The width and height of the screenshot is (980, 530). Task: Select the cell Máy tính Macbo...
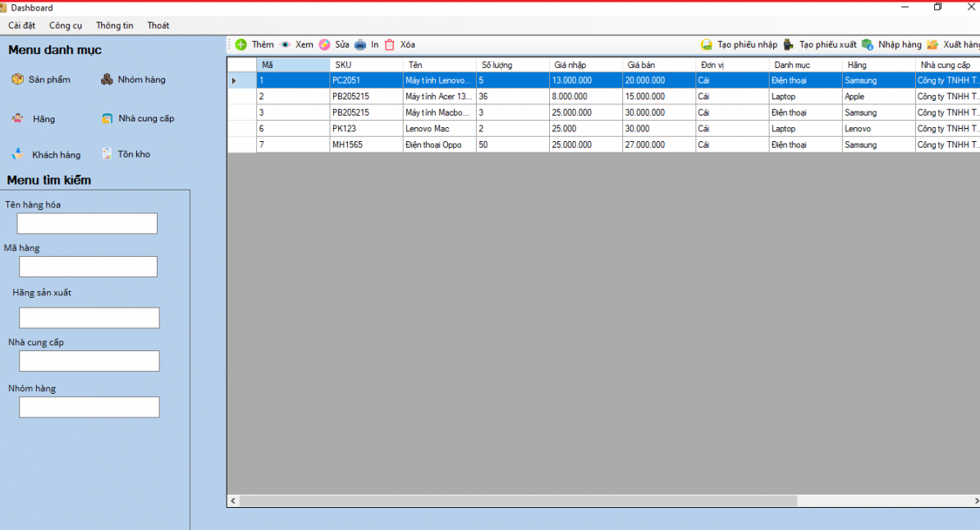pos(439,112)
